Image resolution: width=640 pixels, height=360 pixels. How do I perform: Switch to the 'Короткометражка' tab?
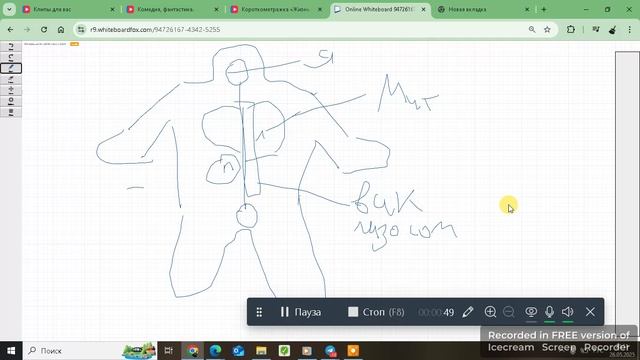[276, 9]
